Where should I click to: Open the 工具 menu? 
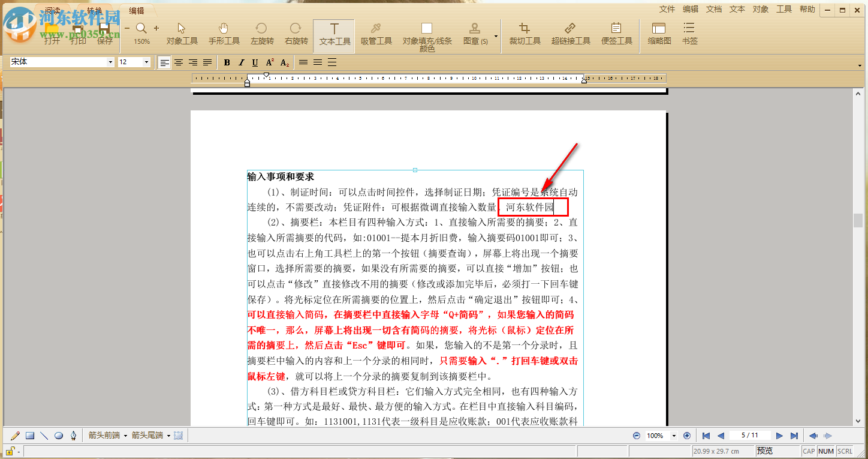783,9
